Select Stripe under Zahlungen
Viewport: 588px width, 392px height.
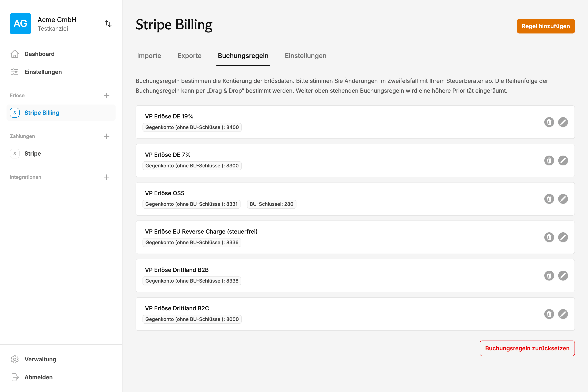pyautogui.click(x=32, y=153)
